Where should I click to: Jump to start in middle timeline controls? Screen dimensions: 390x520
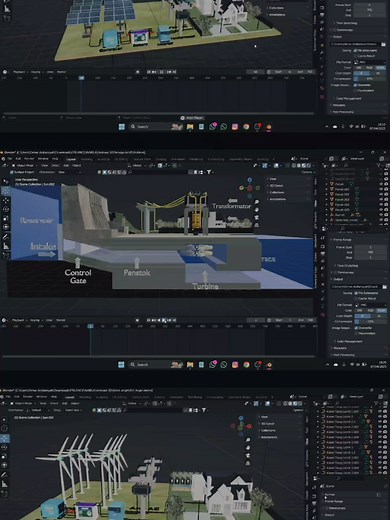(x=149, y=320)
